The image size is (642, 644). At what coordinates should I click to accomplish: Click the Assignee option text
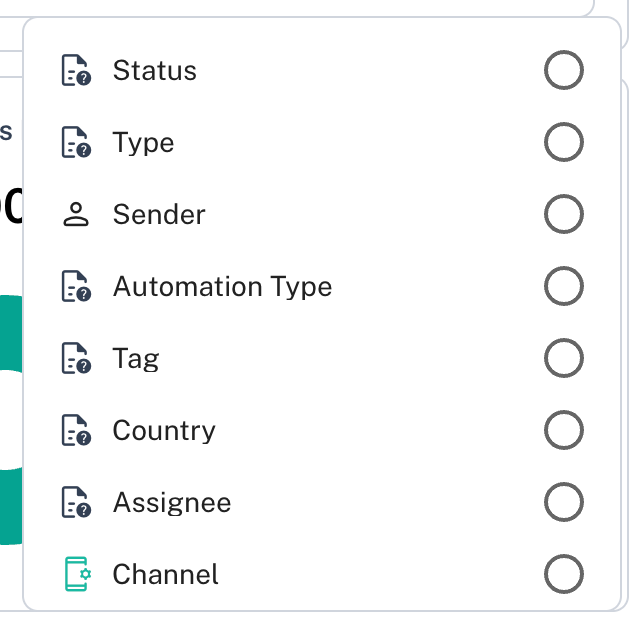pyautogui.click(x=172, y=503)
